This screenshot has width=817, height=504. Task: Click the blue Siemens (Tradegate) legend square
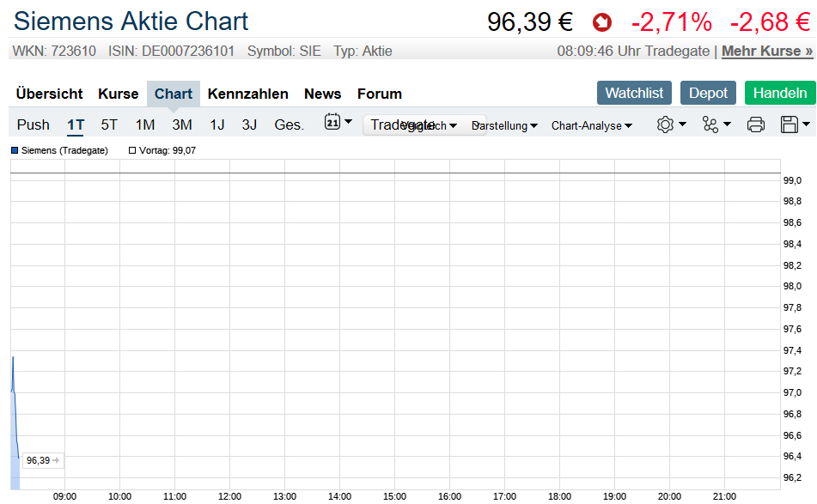[15, 150]
